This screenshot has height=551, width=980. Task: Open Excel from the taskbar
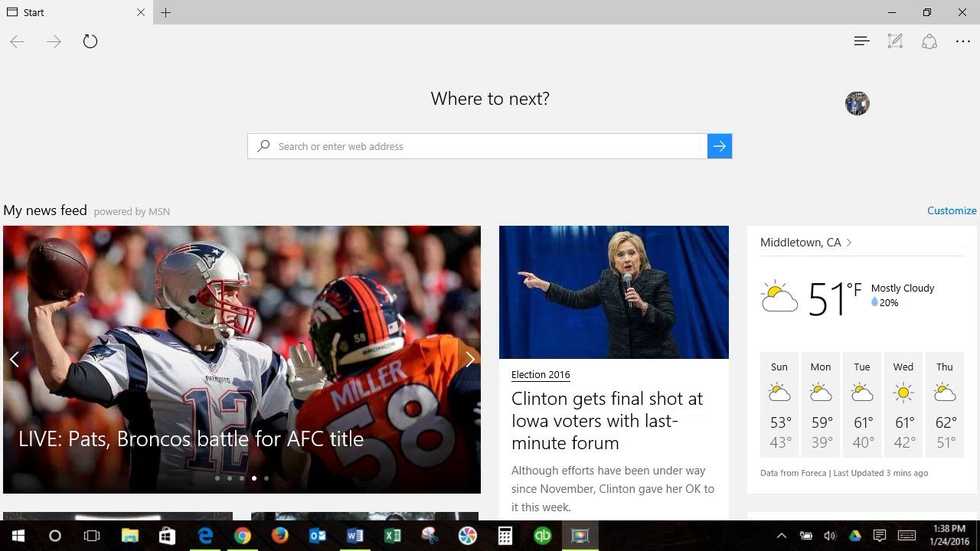tap(392, 536)
